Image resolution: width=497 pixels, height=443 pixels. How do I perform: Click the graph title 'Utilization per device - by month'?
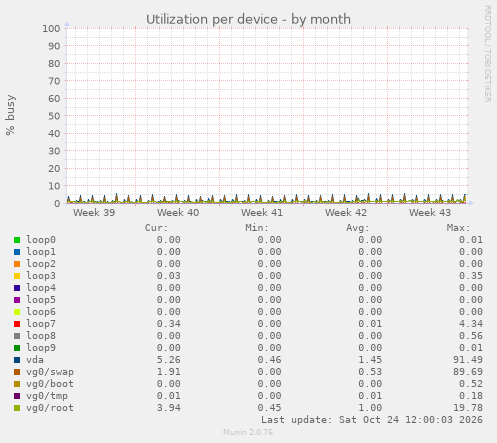248,19
